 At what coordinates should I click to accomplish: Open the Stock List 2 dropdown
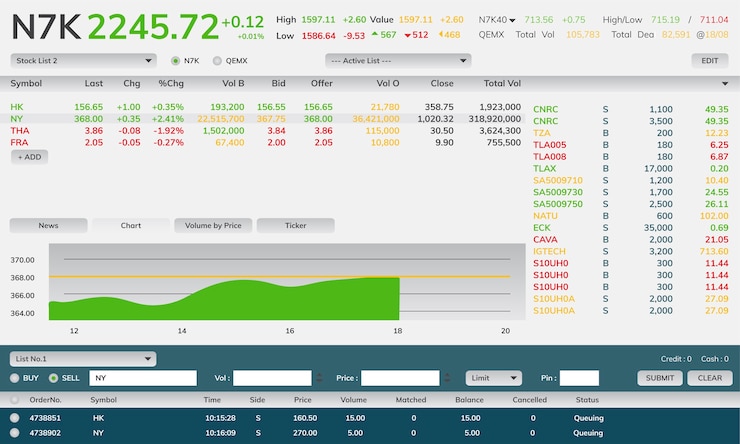click(x=84, y=60)
